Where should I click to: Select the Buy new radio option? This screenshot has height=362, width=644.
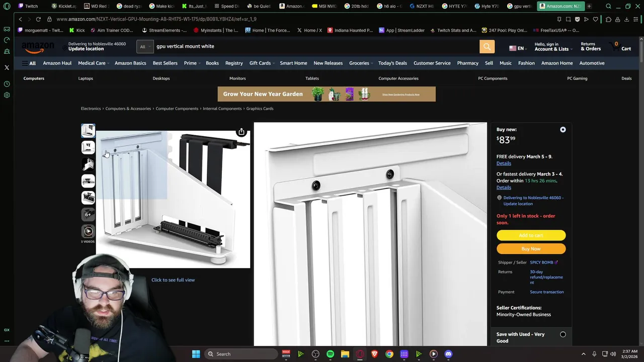click(x=562, y=130)
